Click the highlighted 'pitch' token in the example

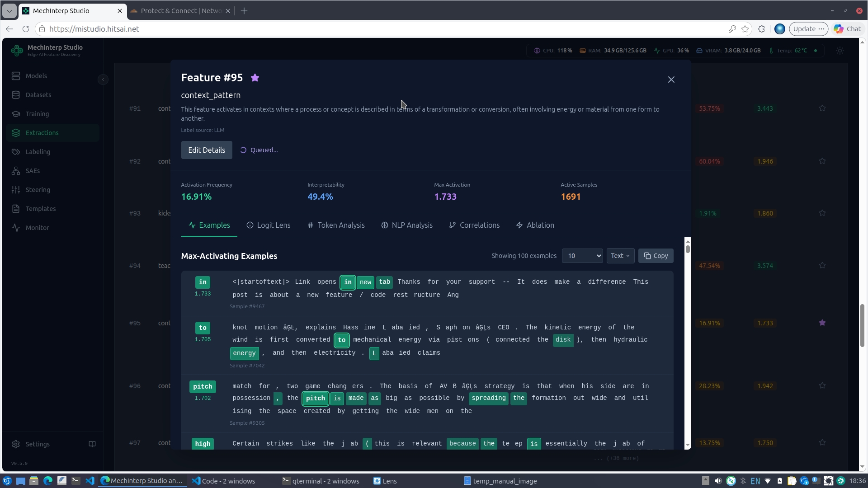[x=316, y=398]
